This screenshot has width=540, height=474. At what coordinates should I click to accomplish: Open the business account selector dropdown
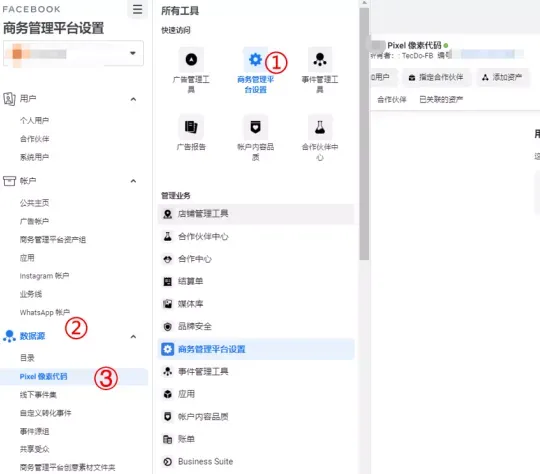pos(73,53)
